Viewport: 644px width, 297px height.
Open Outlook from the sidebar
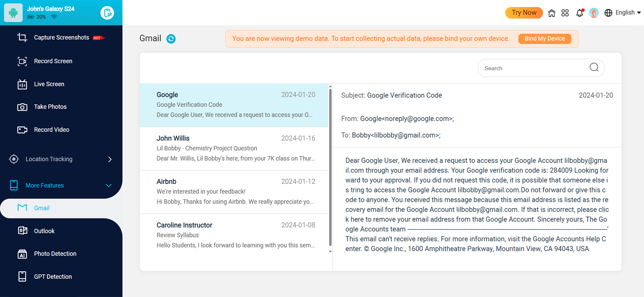click(44, 231)
